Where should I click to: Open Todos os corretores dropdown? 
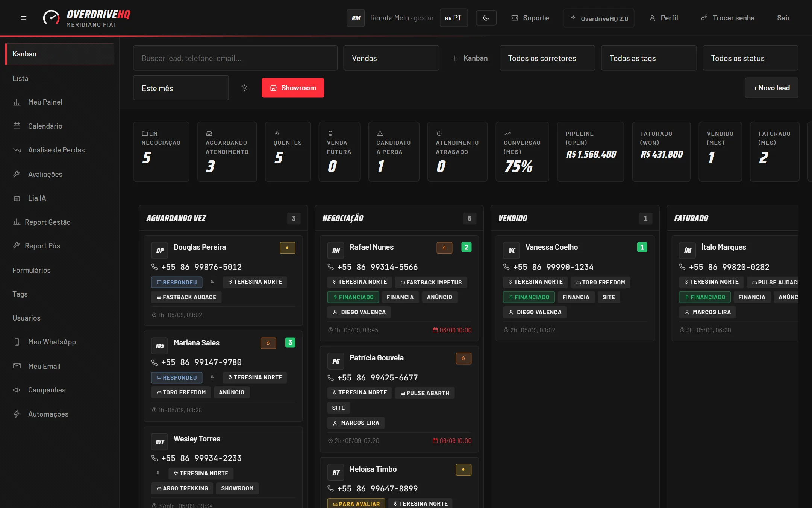[x=547, y=58]
